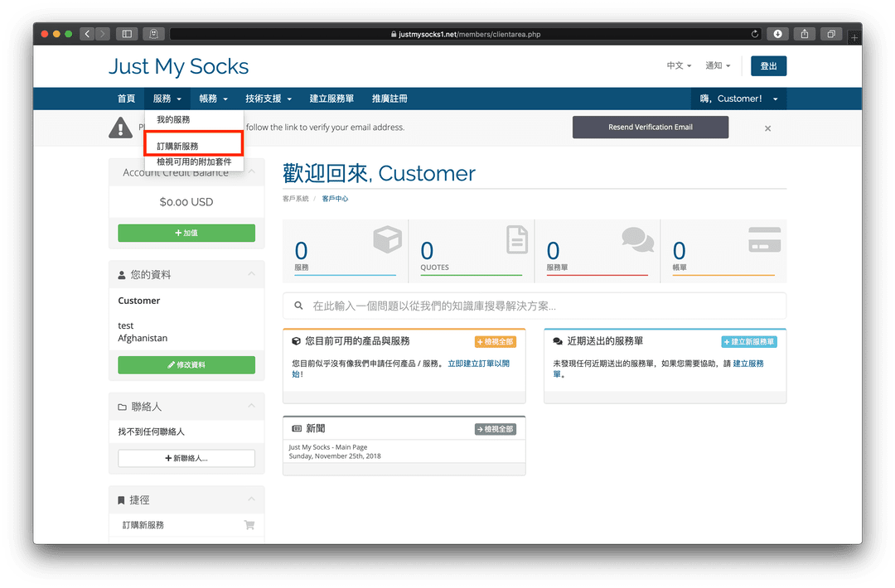The height and width of the screenshot is (588, 895).
Task: Click the Just My Socks logo
Action: 179,67
